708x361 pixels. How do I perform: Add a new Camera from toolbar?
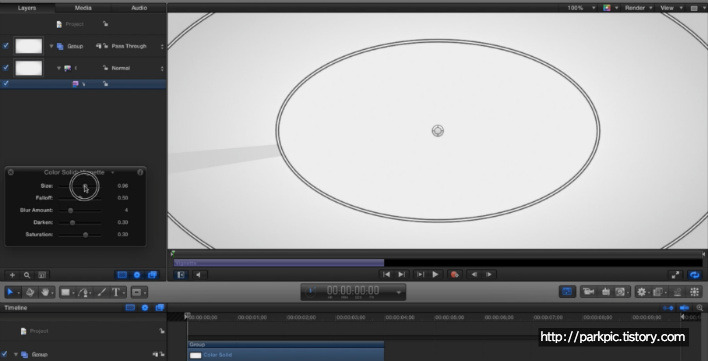point(588,292)
